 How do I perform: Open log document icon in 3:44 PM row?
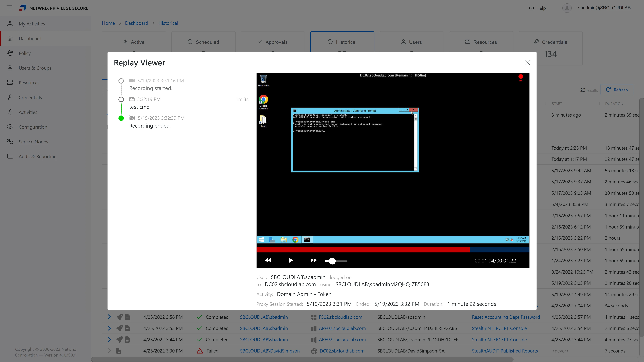coord(128,340)
